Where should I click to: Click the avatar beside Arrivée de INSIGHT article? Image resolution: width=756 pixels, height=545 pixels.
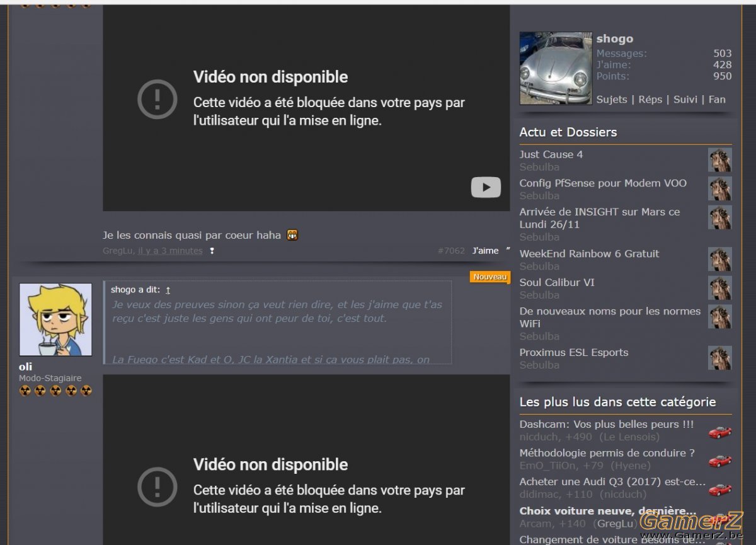point(719,217)
